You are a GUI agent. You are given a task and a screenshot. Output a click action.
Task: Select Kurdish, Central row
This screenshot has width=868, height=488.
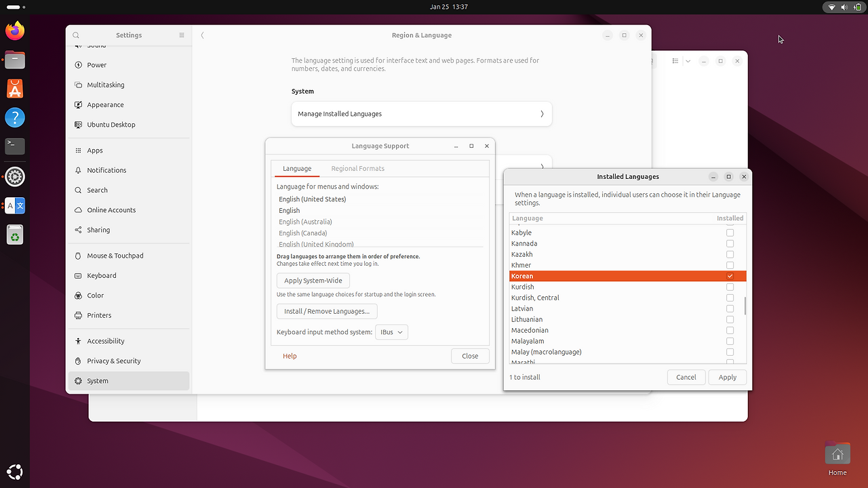click(x=627, y=298)
